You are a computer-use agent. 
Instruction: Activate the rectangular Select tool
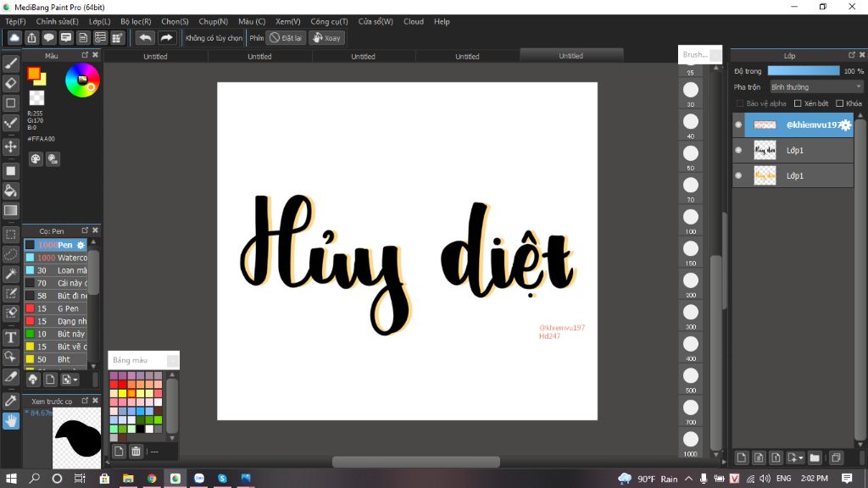[10, 235]
